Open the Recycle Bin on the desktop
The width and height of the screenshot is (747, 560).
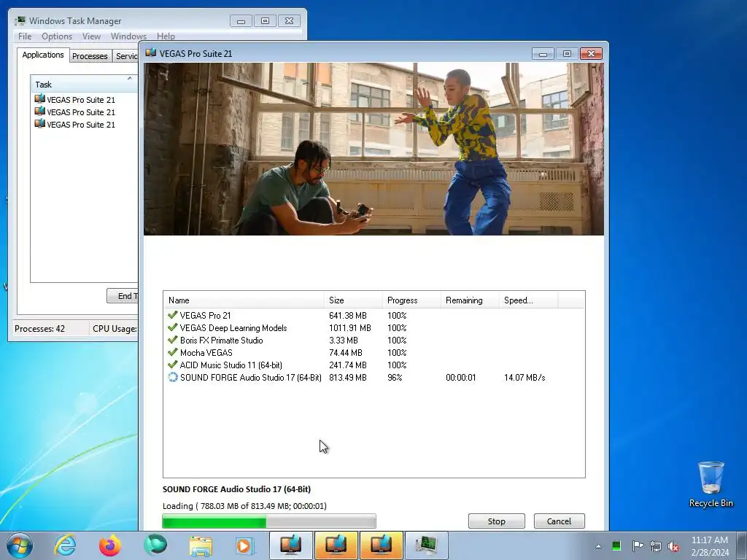(711, 485)
